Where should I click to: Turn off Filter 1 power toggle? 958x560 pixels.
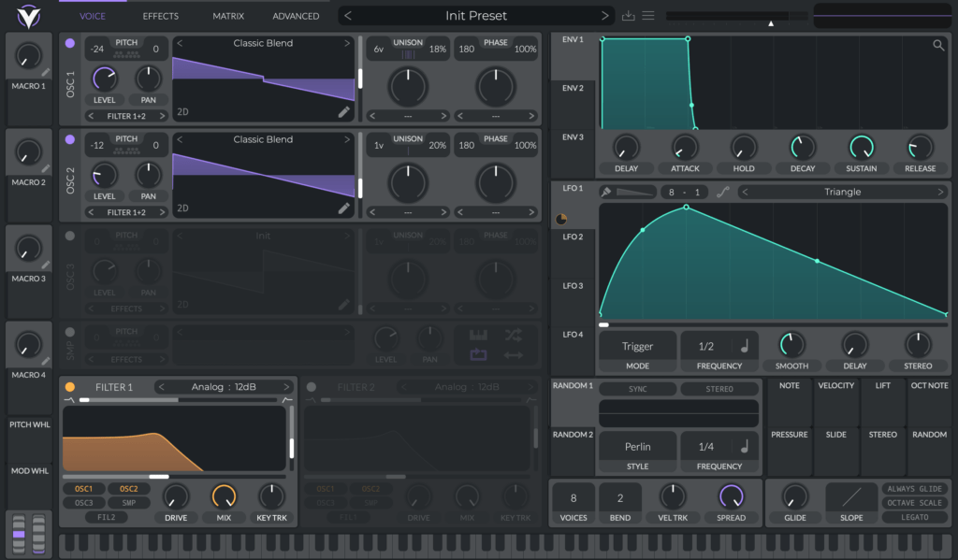tap(69, 386)
